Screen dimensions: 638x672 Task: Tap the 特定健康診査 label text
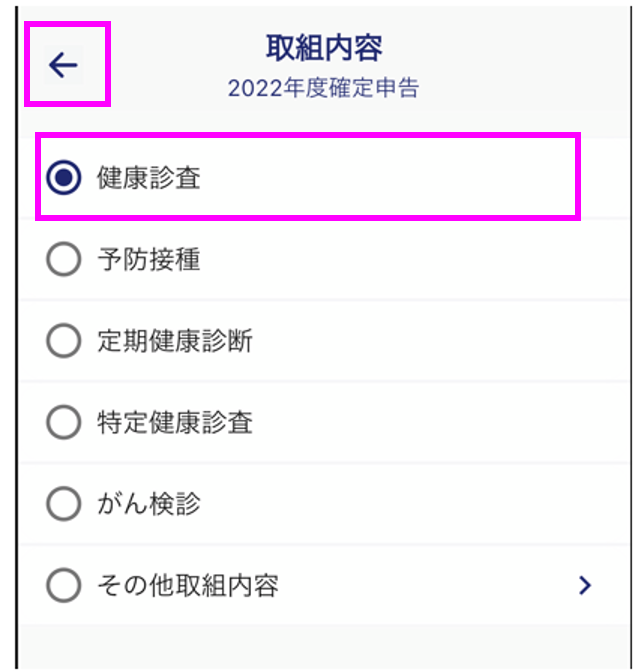(x=175, y=422)
